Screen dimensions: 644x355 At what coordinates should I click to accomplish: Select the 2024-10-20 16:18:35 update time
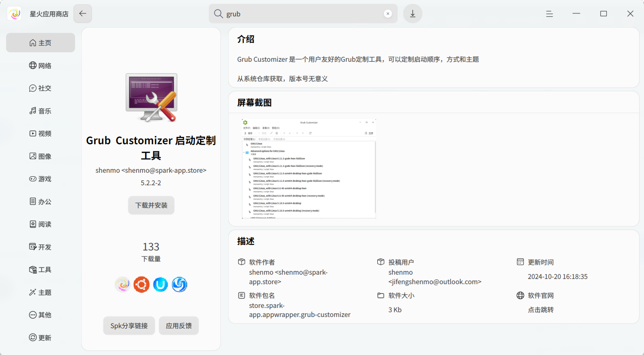(558, 276)
